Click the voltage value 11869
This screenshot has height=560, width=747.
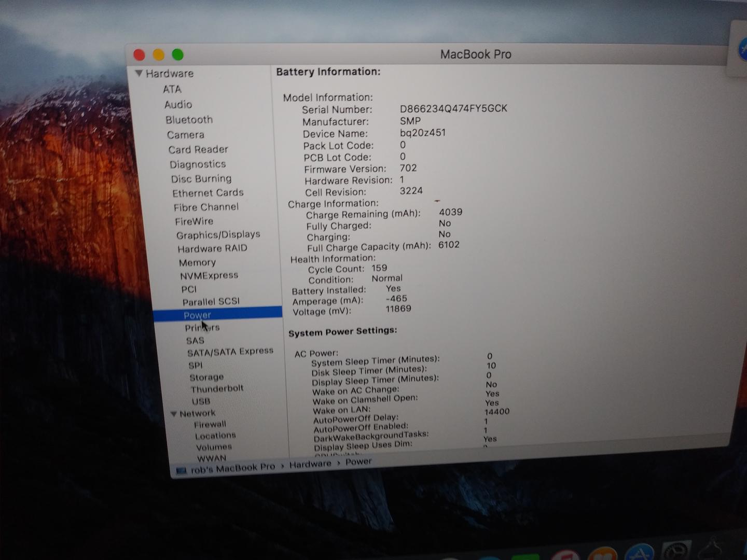click(x=398, y=309)
